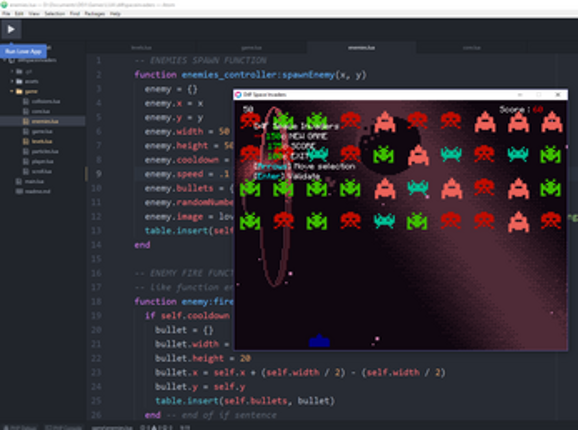Open the Edit menu
The image size is (578, 430).
pyautogui.click(x=19, y=14)
